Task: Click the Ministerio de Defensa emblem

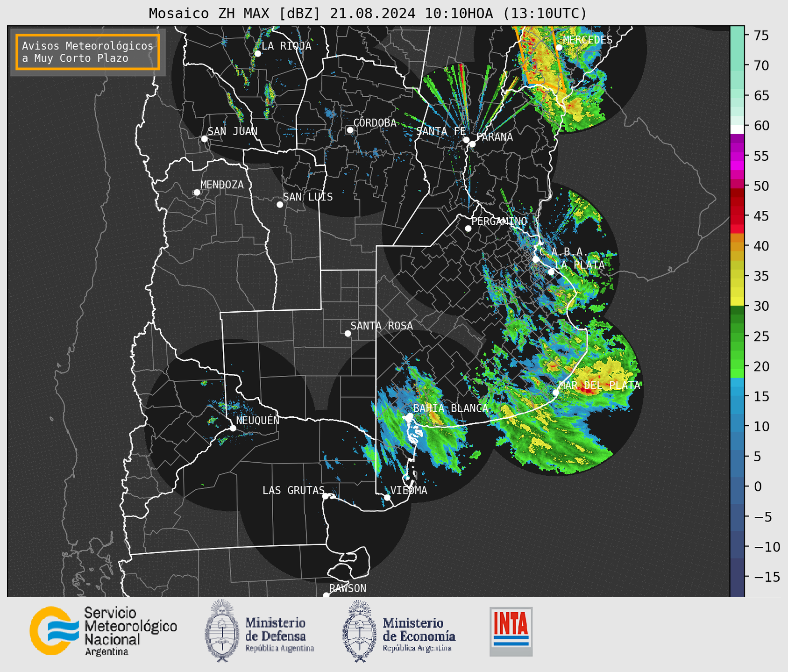Action: click(x=221, y=630)
